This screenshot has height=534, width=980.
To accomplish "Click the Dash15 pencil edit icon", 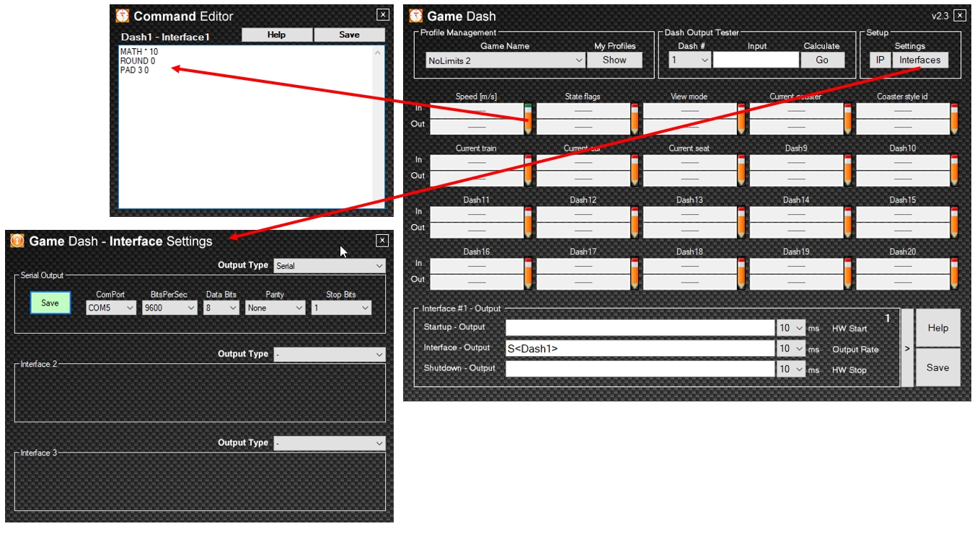I will pyautogui.click(x=954, y=223).
